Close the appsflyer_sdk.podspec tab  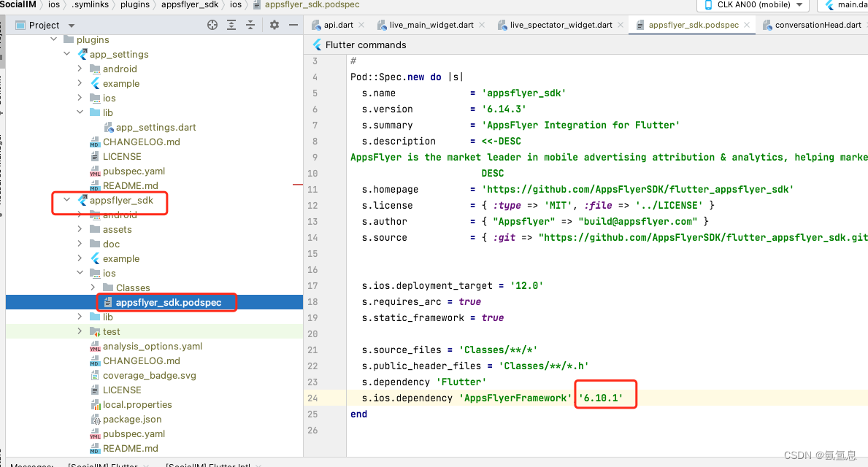[747, 25]
